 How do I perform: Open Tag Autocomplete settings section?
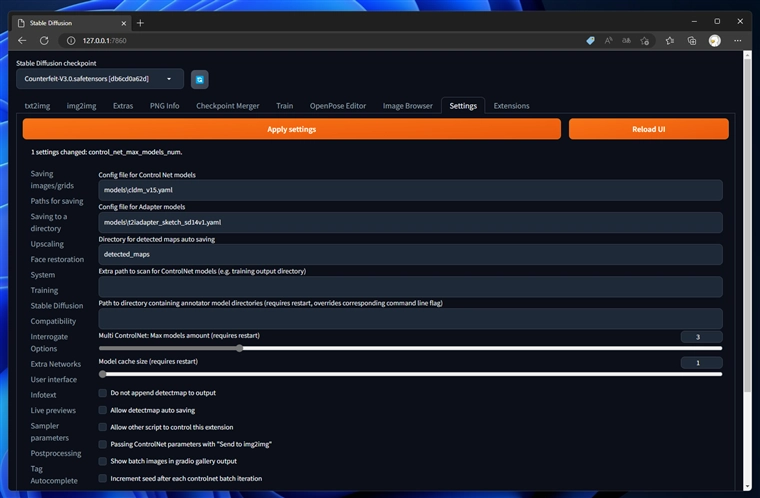[54, 474]
